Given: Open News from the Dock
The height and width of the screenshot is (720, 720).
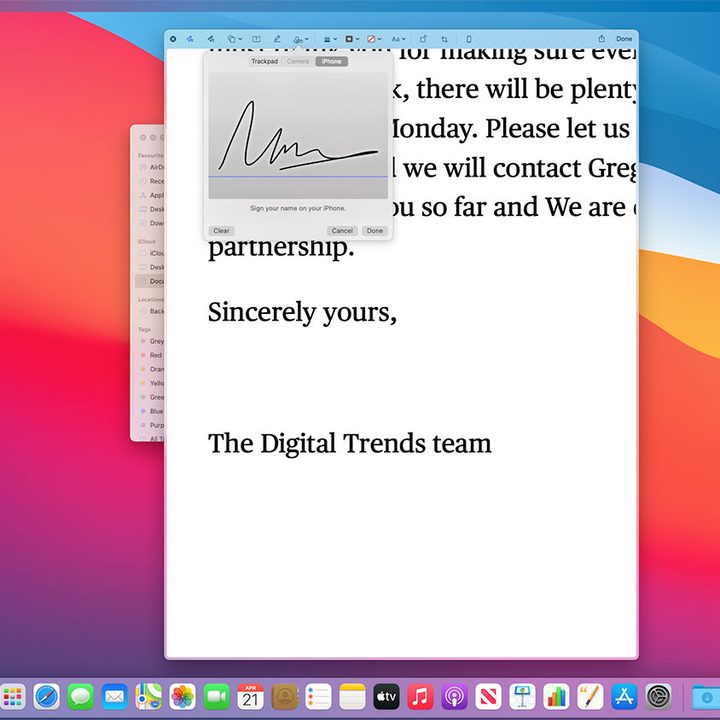Looking at the screenshot, I should click(x=488, y=697).
